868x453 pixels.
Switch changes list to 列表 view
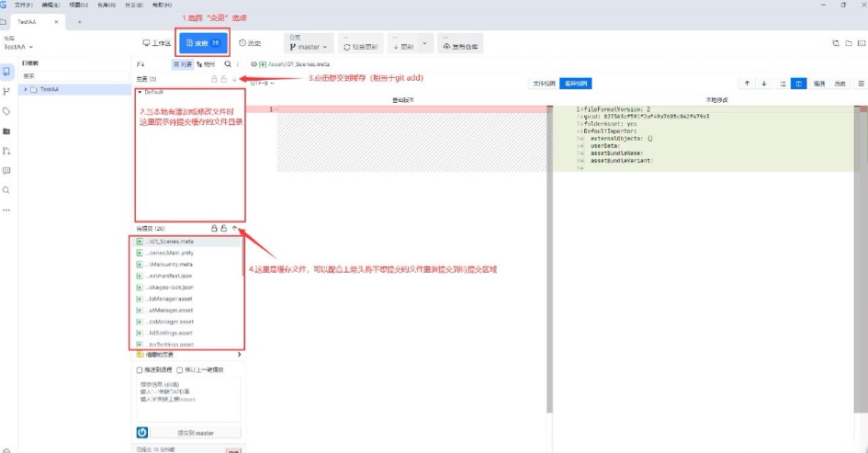183,64
